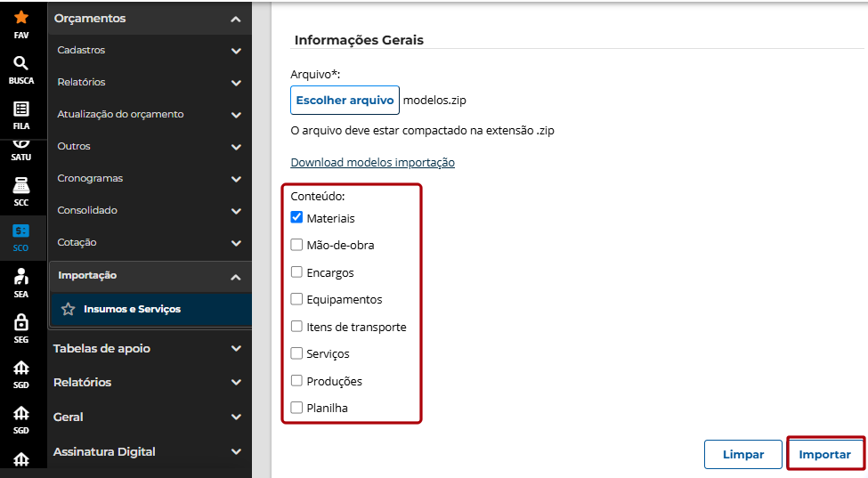The height and width of the screenshot is (478, 868).
Task: Check the Equipamentos checkbox
Action: (296, 299)
